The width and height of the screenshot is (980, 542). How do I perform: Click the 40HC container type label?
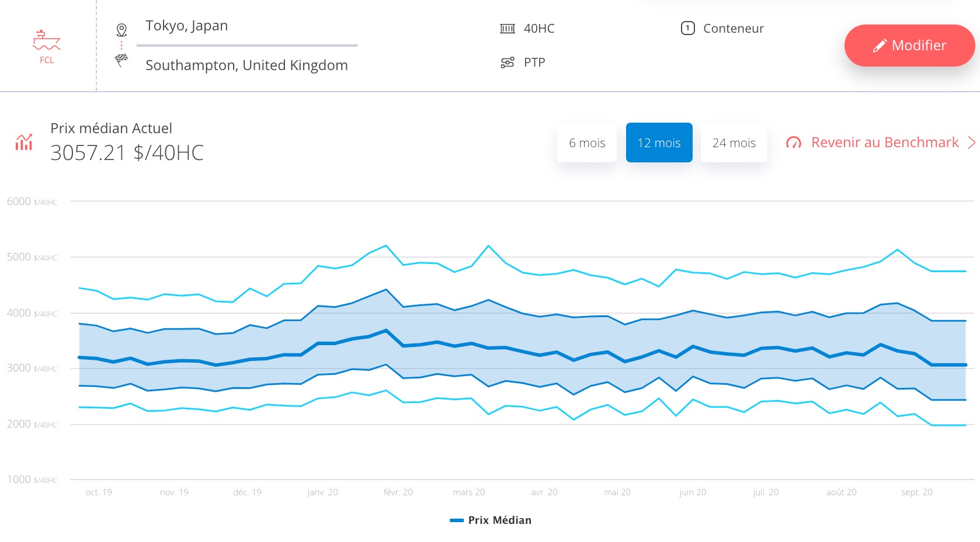coord(539,29)
